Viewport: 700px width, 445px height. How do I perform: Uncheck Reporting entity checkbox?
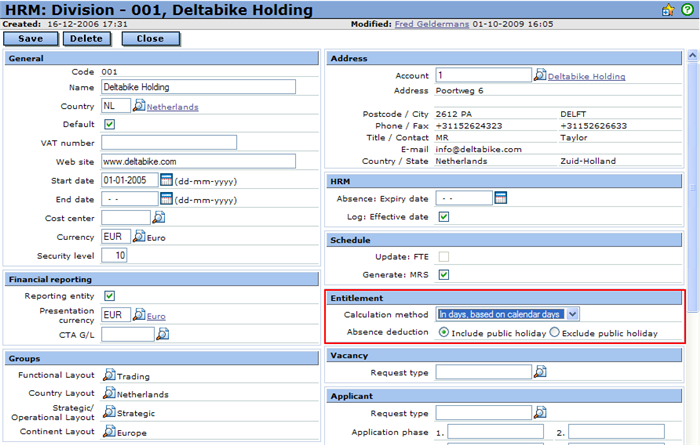109,296
